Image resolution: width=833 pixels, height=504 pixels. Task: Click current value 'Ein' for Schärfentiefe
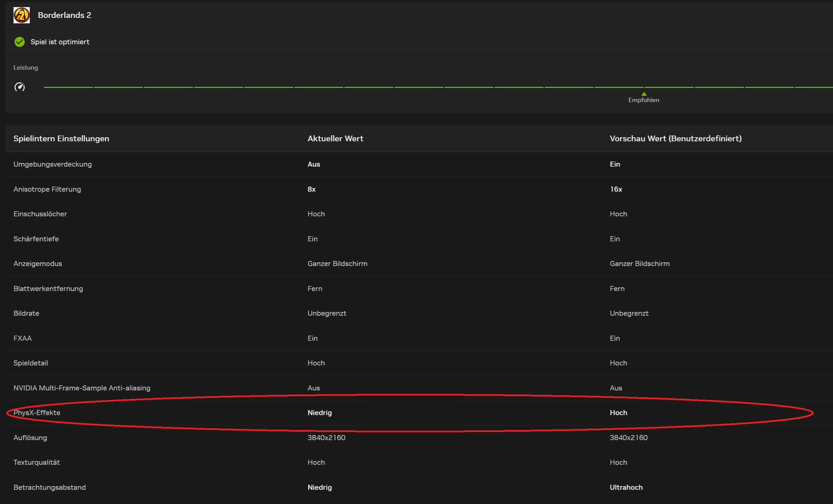312,239
